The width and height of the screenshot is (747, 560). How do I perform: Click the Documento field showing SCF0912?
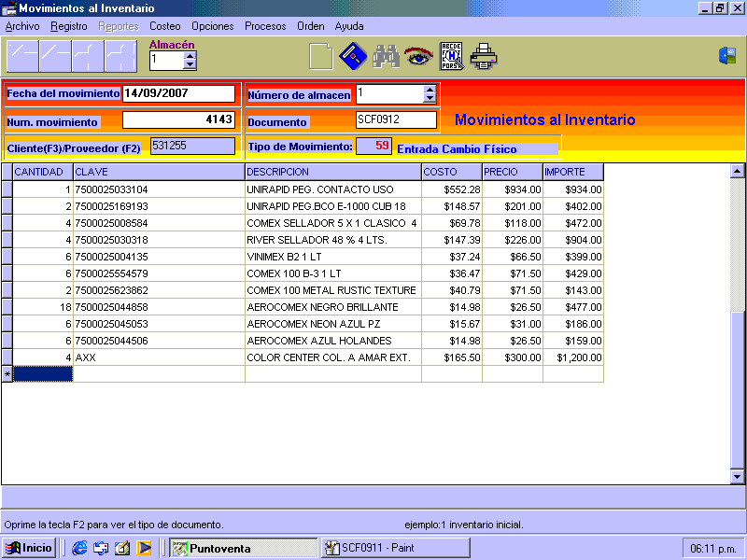coord(396,119)
